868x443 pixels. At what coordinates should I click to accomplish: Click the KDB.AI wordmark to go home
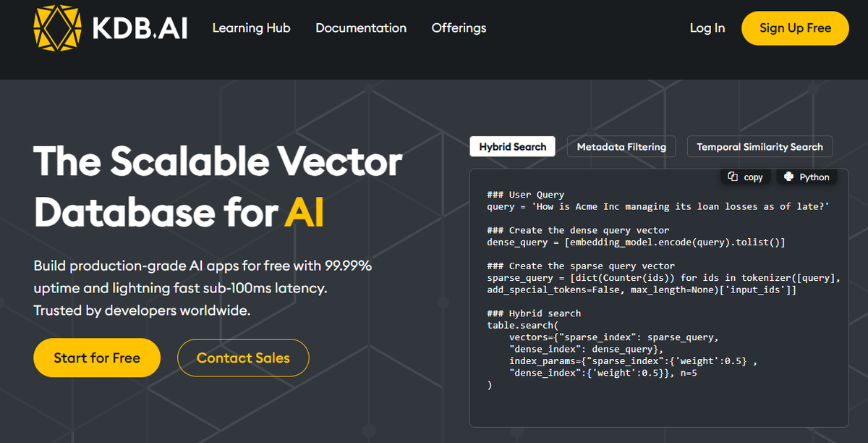(140, 28)
